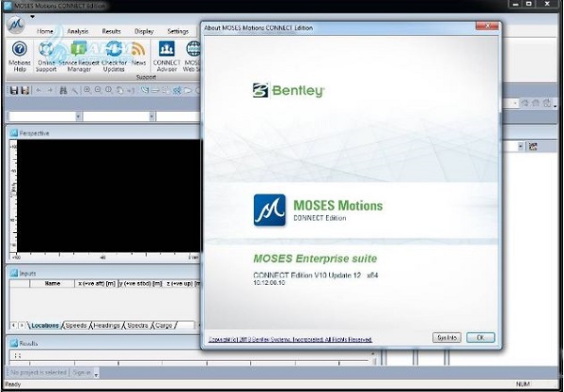Click the NUM indicator in status bar
The height and width of the screenshot is (392, 564).
click(523, 384)
